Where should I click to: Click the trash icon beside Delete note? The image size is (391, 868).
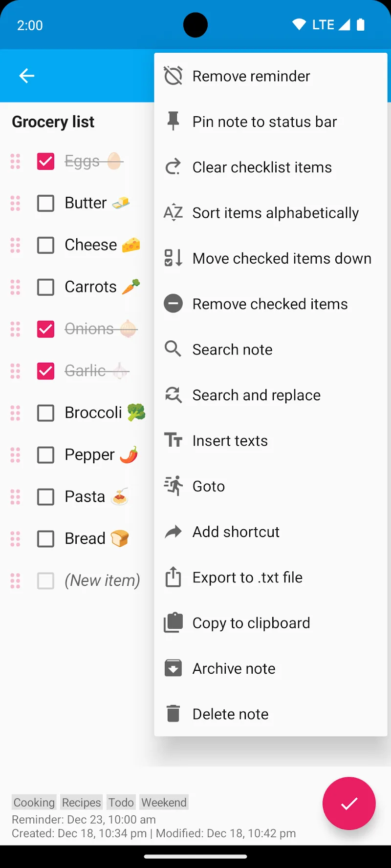173,714
